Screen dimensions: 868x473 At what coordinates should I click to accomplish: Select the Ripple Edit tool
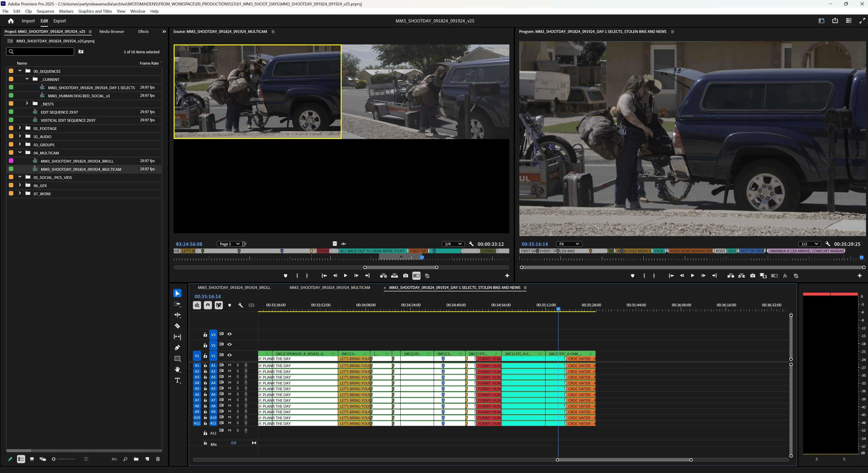pyautogui.click(x=177, y=315)
